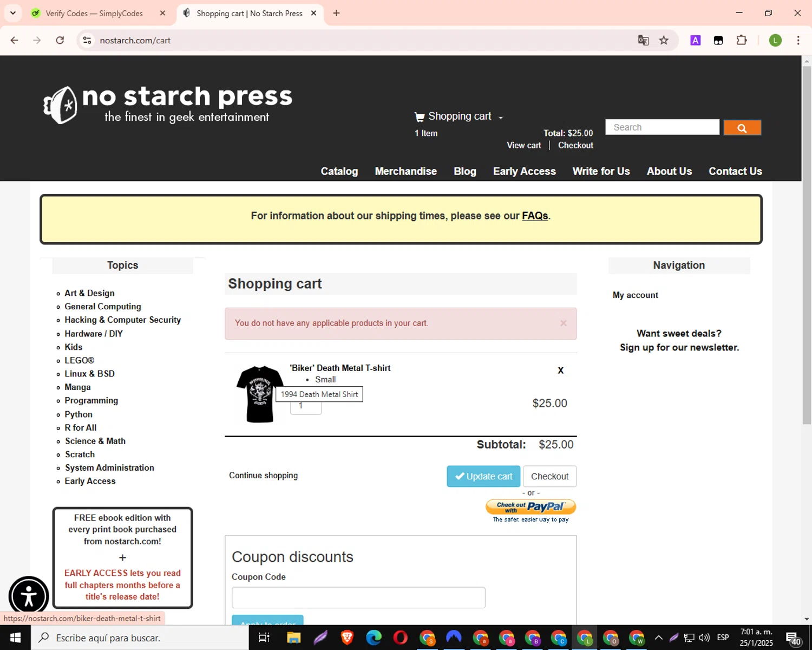812x650 pixels.
Task: Open Early Access in the top menu
Action: pyautogui.click(x=525, y=171)
